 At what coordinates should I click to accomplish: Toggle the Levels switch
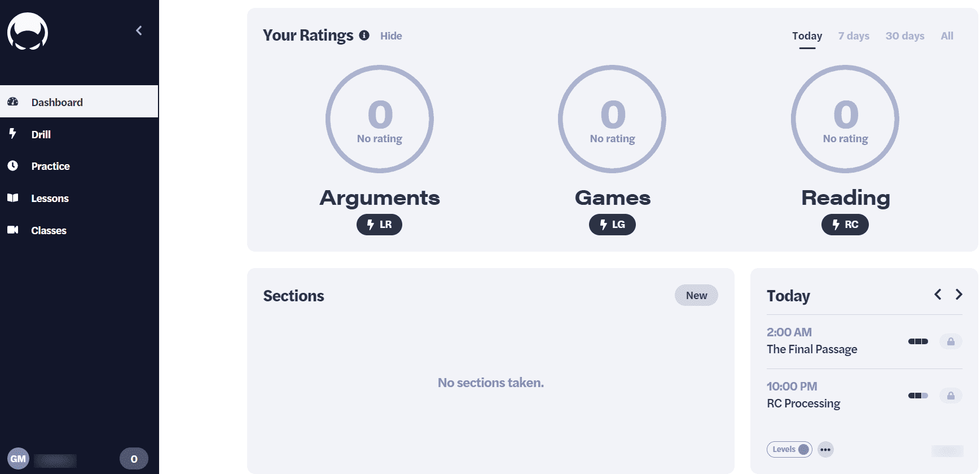coord(789,449)
